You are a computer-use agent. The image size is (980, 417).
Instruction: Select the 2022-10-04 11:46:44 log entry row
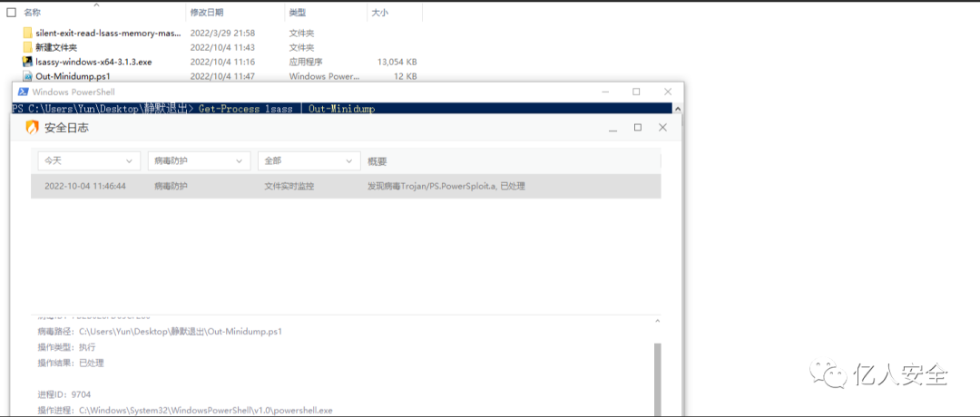[346, 186]
